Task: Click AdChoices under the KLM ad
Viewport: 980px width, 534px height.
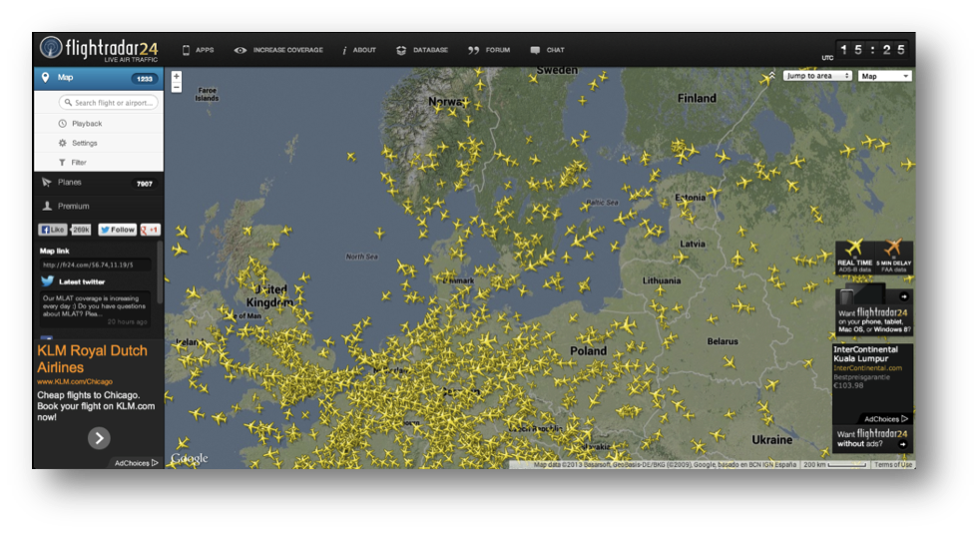Action: [x=137, y=463]
